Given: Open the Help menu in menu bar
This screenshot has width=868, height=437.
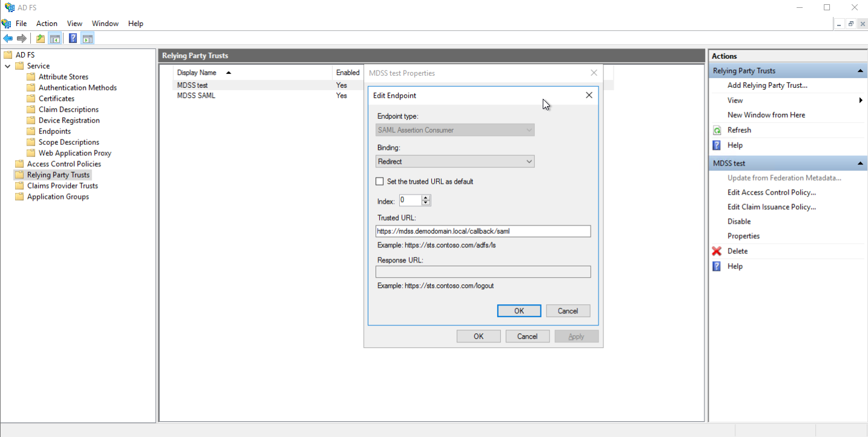Looking at the screenshot, I should tap(136, 24).
